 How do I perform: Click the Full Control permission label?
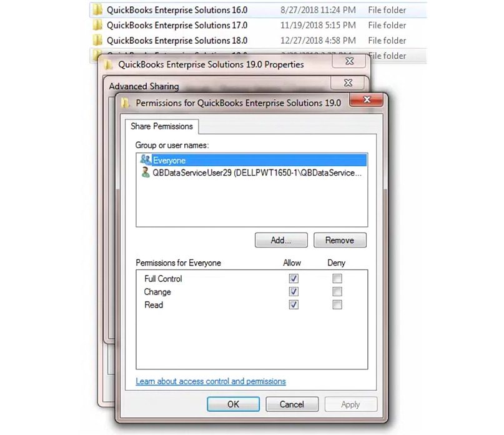[163, 279]
